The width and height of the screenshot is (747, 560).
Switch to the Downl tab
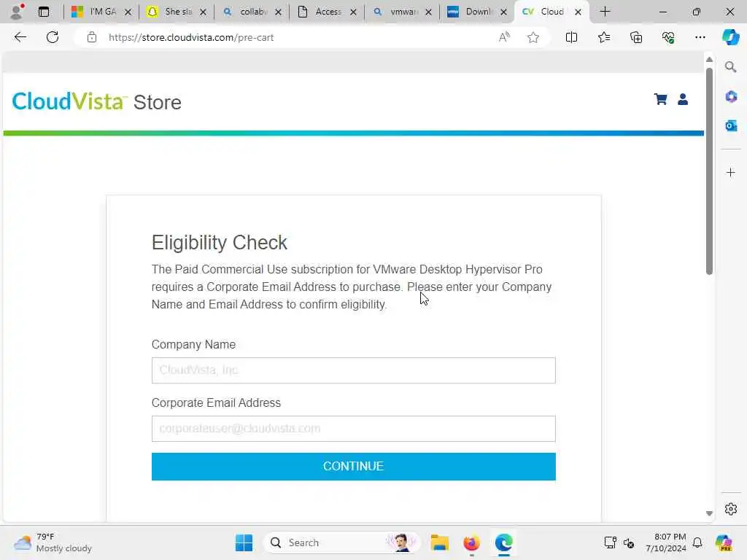pyautogui.click(x=476, y=12)
